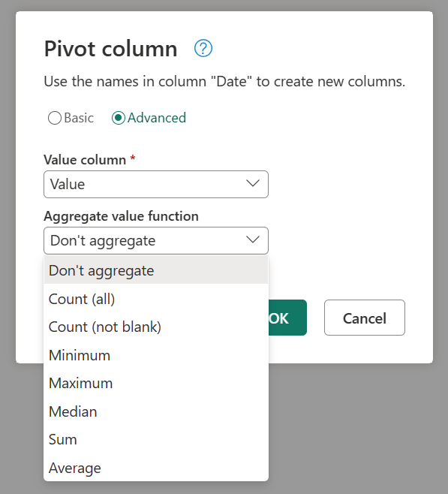Select Minimum aggregate function
Image resolution: width=448 pixels, height=494 pixels.
point(156,355)
